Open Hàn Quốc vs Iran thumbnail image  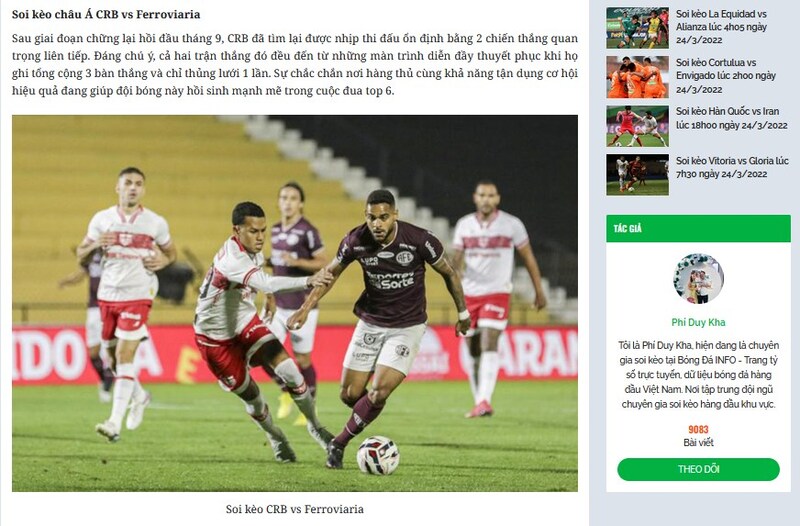(637, 126)
